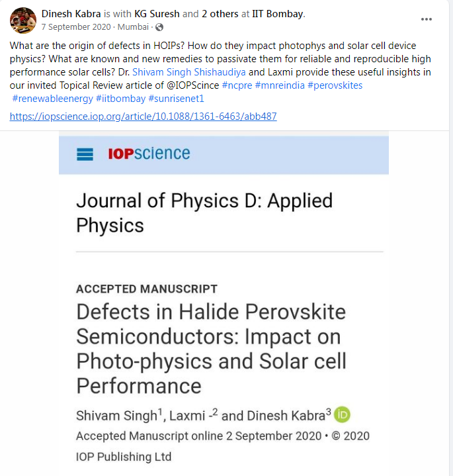
Task: Open the IOPscience hamburger menu icon
Action: coord(85,154)
